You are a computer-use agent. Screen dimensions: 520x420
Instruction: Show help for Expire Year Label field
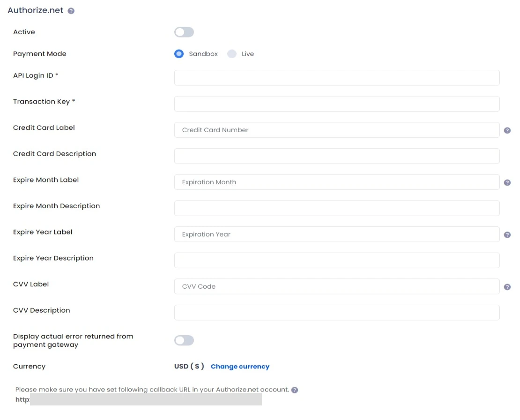(x=507, y=234)
